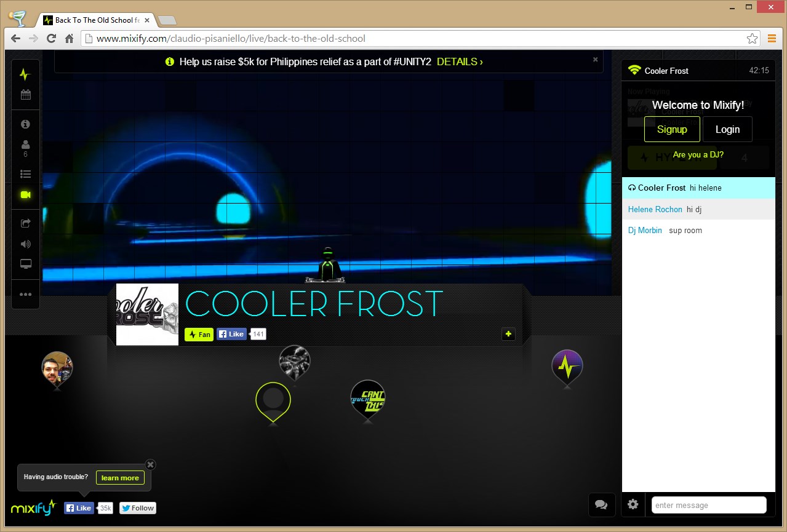The image size is (787, 532).
Task: Open the tracklist list icon
Action: point(25,174)
